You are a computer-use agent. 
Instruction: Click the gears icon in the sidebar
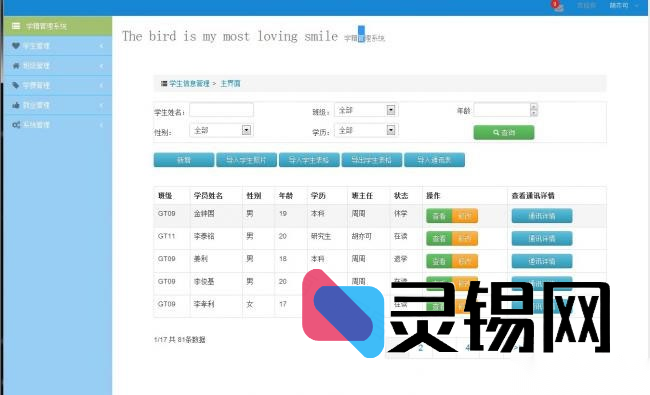click(x=16, y=124)
